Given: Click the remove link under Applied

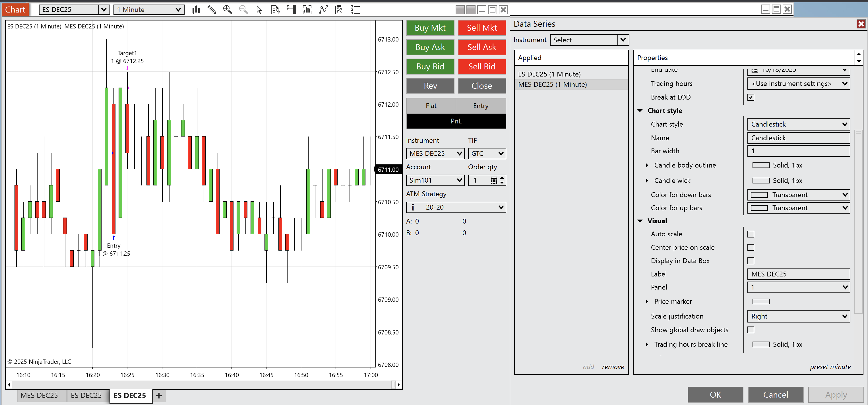Looking at the screenshot, I should 613,367.
